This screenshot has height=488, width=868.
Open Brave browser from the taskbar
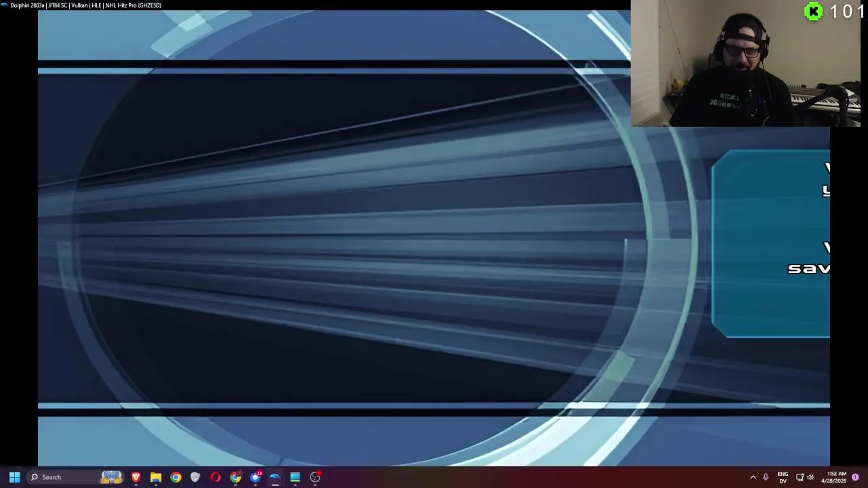pyautogui.click(x=136, y=477)
